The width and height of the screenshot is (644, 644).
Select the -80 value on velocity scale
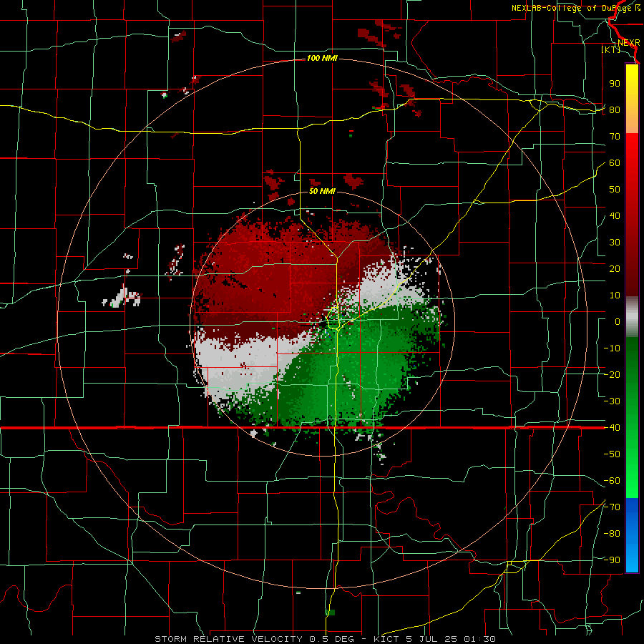tap(612, 534)
